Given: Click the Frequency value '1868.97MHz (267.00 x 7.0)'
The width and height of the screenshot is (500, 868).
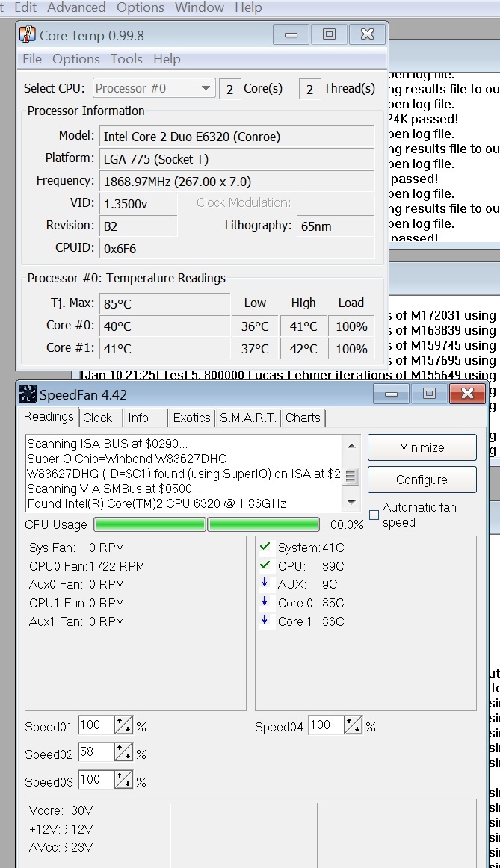Looking at the screenshot, I should tap(237, 182).
